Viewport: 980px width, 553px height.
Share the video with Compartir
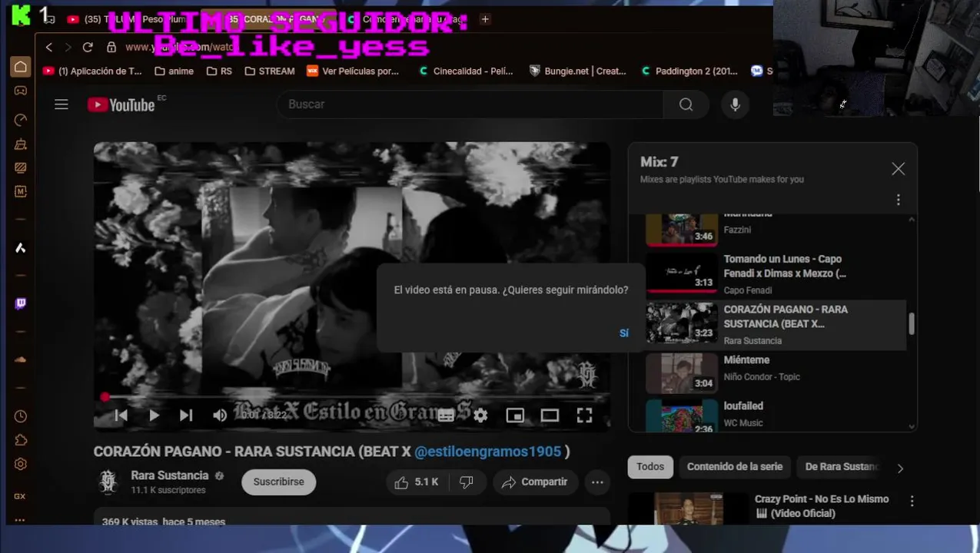535,482
